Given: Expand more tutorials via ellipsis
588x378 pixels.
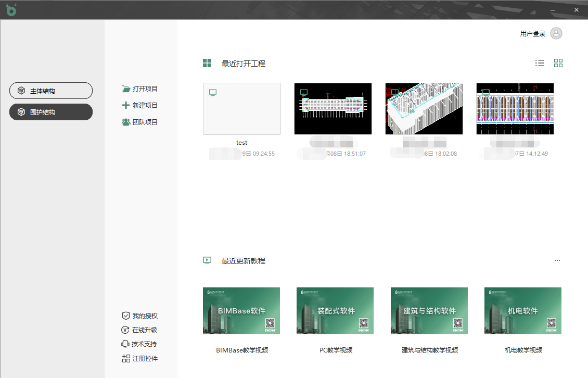Looking at the screenshot, I should (557, 260).
